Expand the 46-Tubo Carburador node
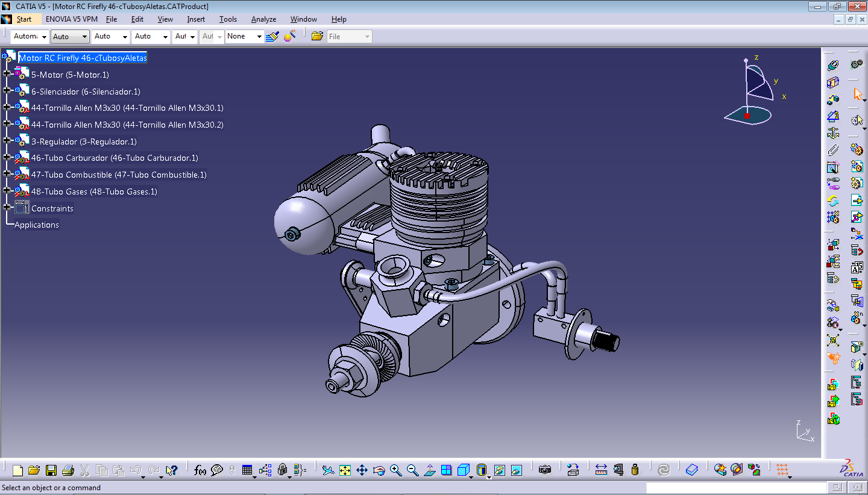Viewport: 868px width, 495px height. pos(7,157)
